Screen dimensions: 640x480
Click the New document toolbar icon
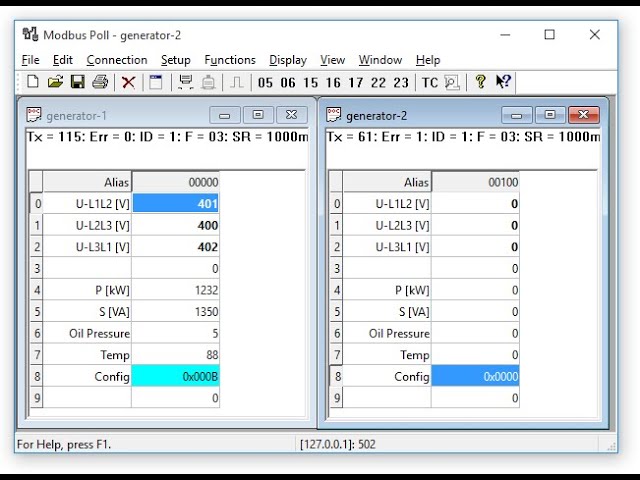pyautogui.click(x=32, y=82)
